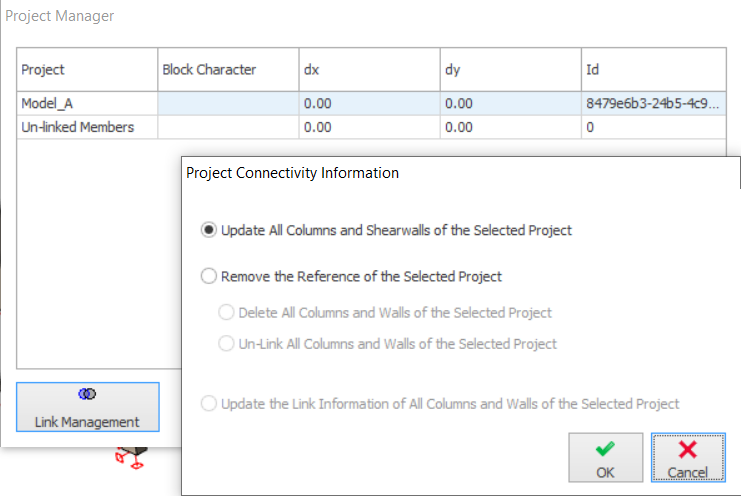Select Delete All Columns and Walls option
The height and width of the screenshot is (496, 741).
click(x=227, y=312)
